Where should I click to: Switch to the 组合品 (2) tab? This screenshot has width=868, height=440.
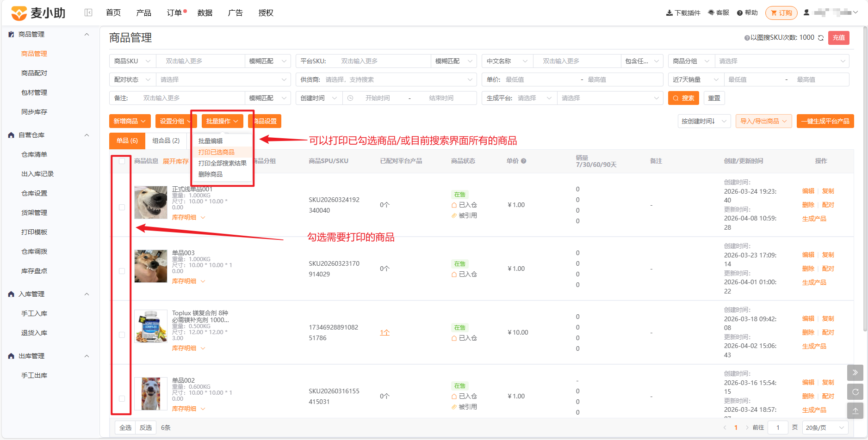[x=166, y=141]
